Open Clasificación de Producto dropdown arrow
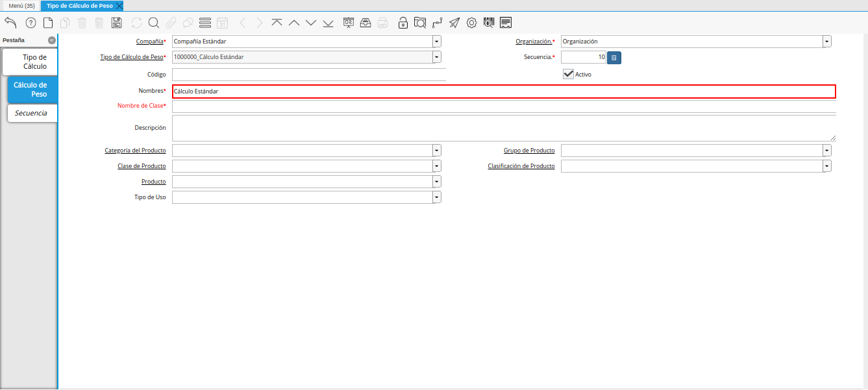 pyautogui.click(x=827, y=166)
